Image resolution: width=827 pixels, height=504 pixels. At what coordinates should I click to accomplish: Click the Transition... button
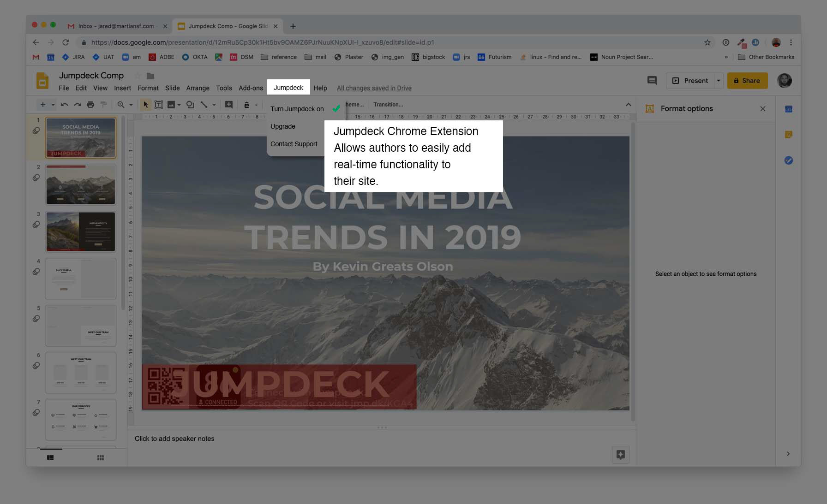(x=388, y=105)
